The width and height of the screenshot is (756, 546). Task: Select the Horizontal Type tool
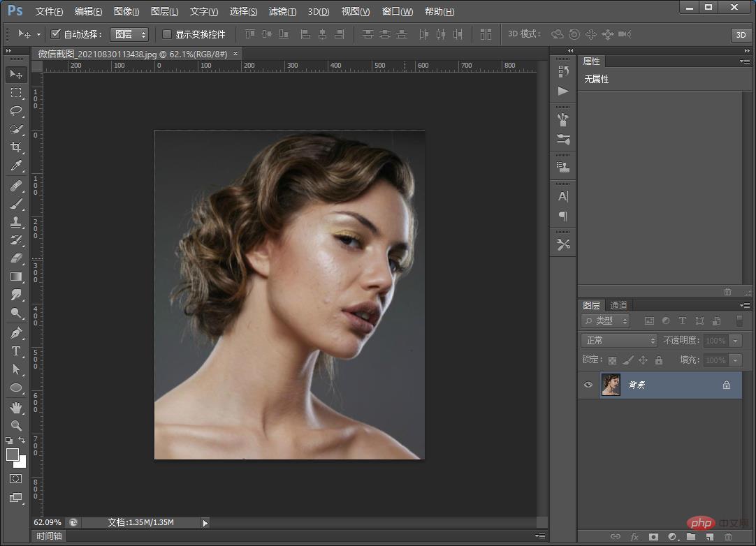(16, 351)
